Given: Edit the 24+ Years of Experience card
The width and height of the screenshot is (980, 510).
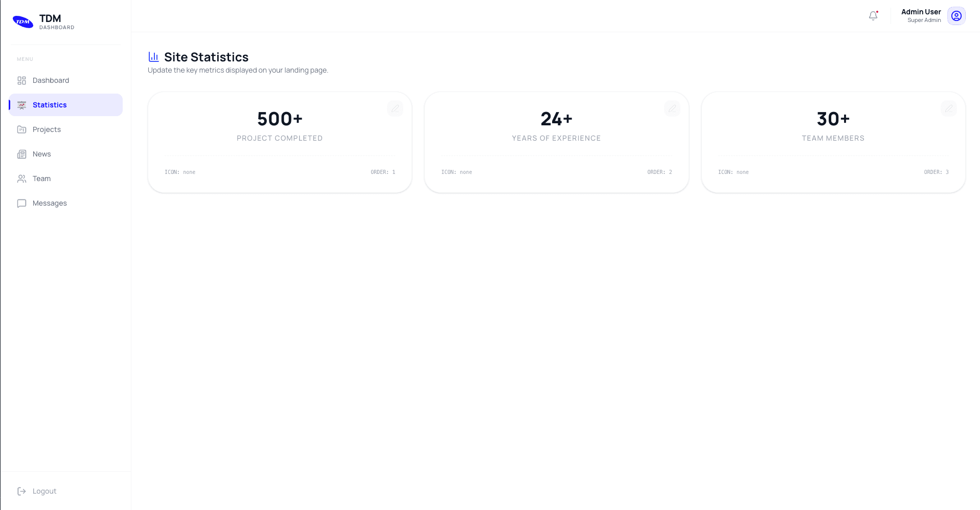Looking at the screenshot, I should [672, 108].
